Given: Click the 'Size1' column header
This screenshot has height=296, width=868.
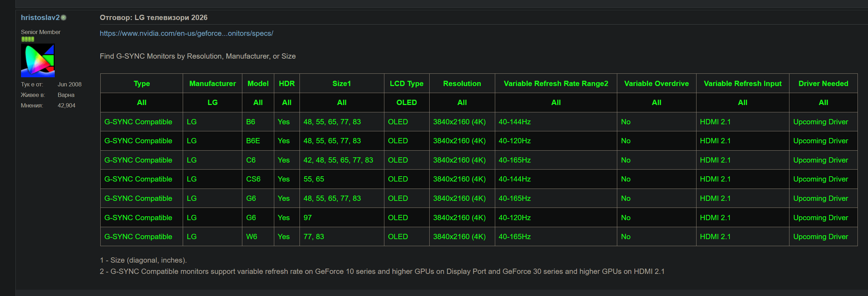Looking at the screenshot, I should 342,84.
